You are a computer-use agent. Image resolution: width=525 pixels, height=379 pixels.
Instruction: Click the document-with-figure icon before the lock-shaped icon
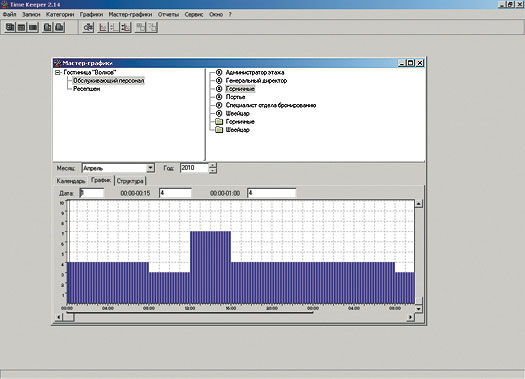click(x=48, y=27)
